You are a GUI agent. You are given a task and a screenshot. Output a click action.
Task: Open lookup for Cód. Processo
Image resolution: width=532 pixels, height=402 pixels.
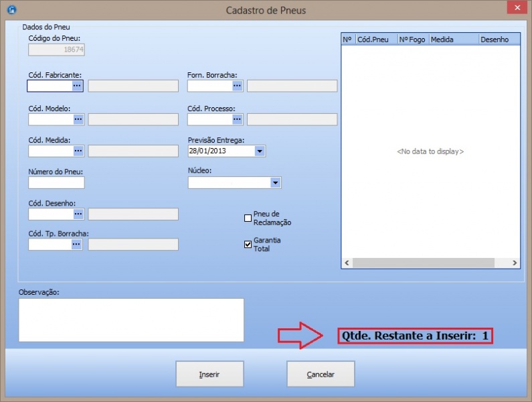(x=237, y=119)
